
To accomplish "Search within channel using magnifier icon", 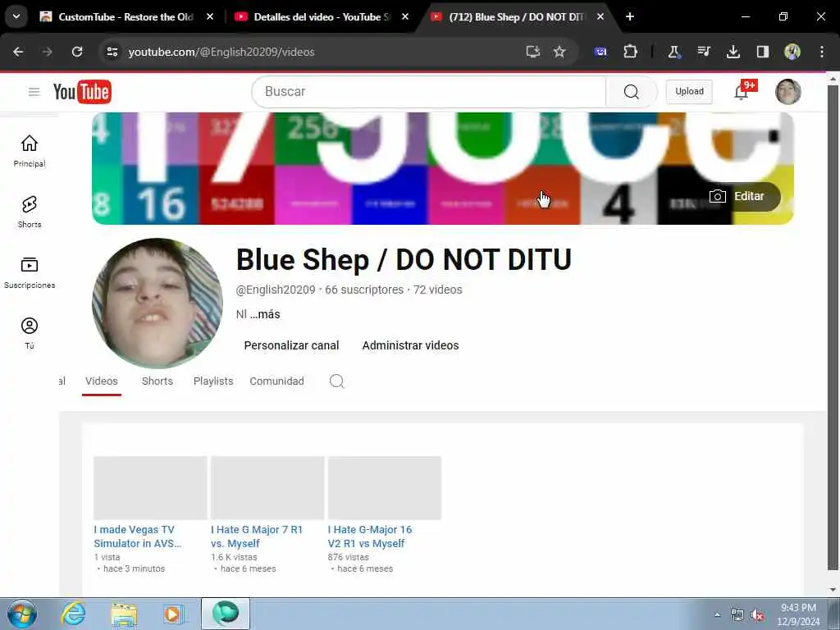I will click(336, 381).
